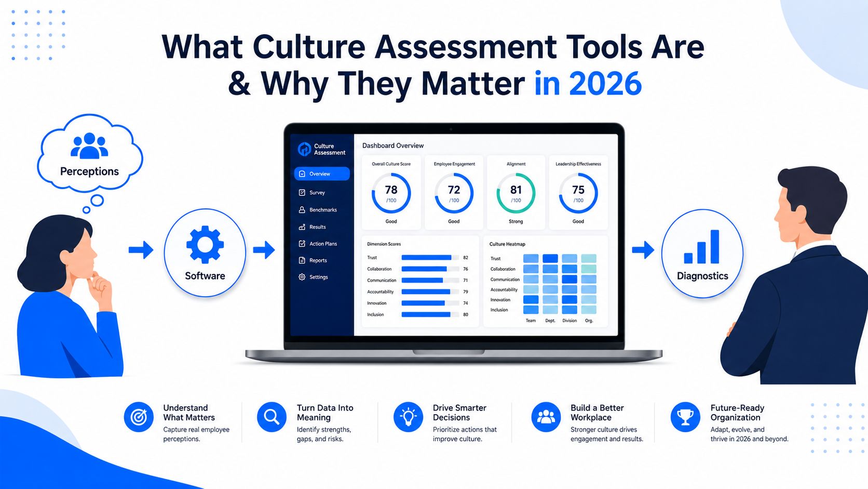
Task: Click the Alignment 81 gauge
Action: 516,193
